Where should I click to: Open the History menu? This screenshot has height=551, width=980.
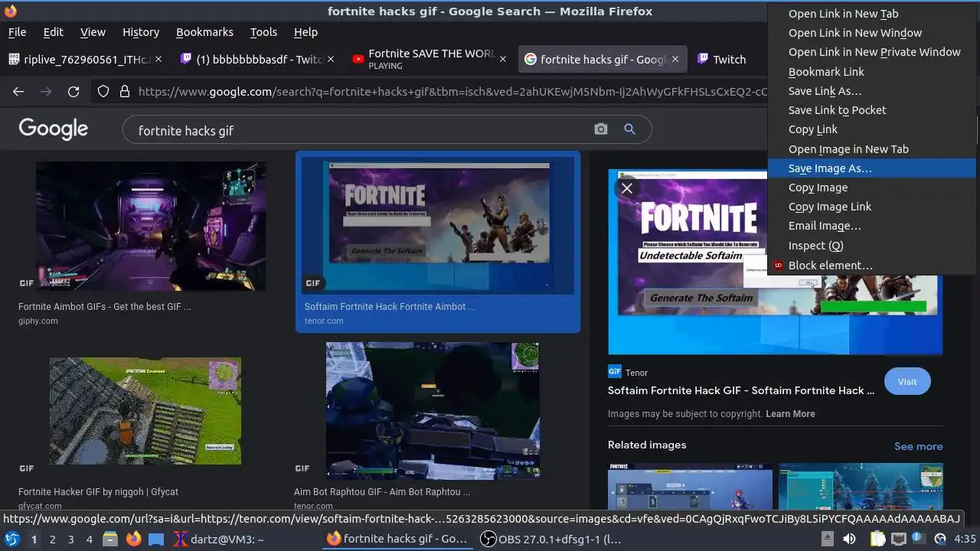[141, 32]
